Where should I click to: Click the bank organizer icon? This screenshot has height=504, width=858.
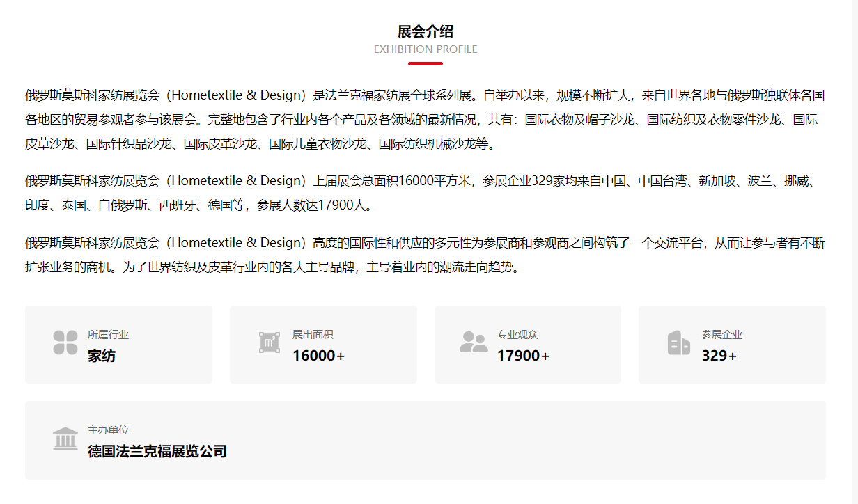tap(65, 439)
